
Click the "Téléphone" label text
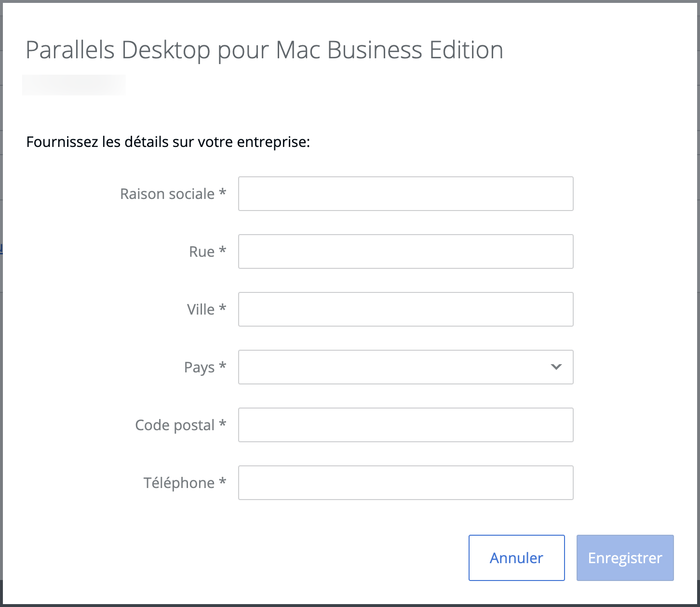click(x=179, y=483)
